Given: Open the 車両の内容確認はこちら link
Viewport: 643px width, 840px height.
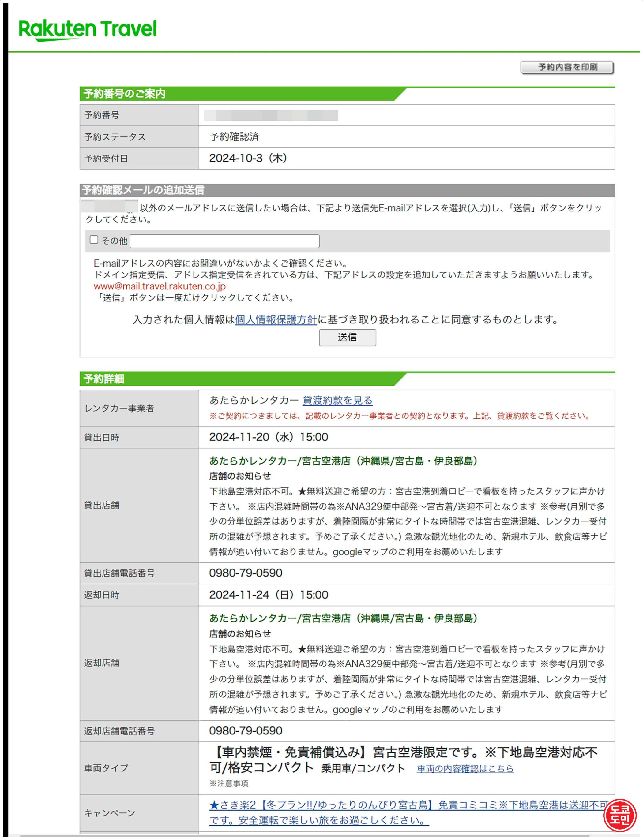Looking at the screenshot, I should tap(465, 768).
